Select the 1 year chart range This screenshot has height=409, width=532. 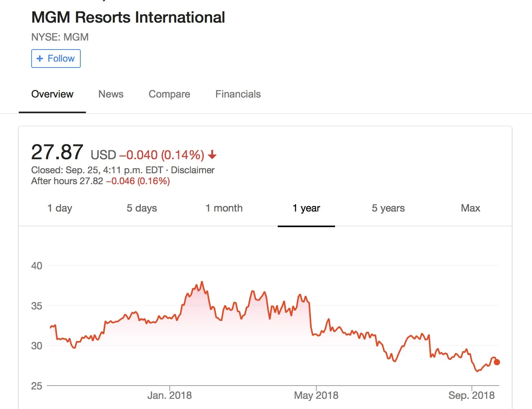pos(306,208)
